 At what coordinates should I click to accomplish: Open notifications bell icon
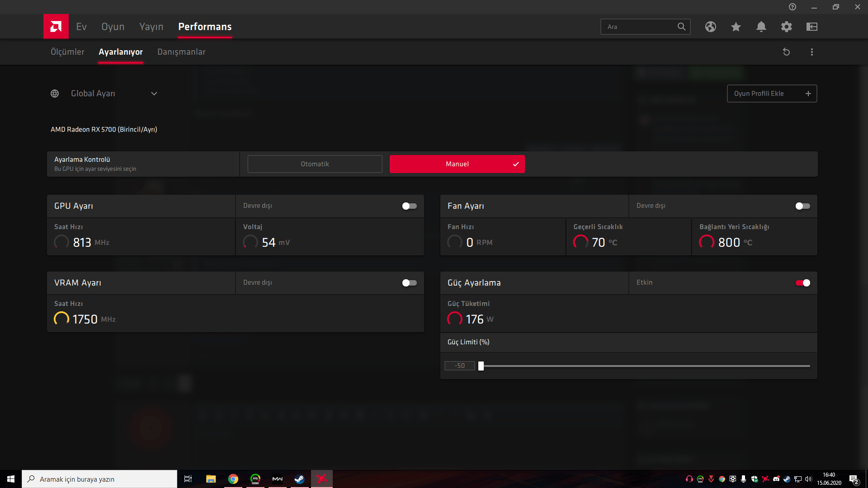[761, 27]
